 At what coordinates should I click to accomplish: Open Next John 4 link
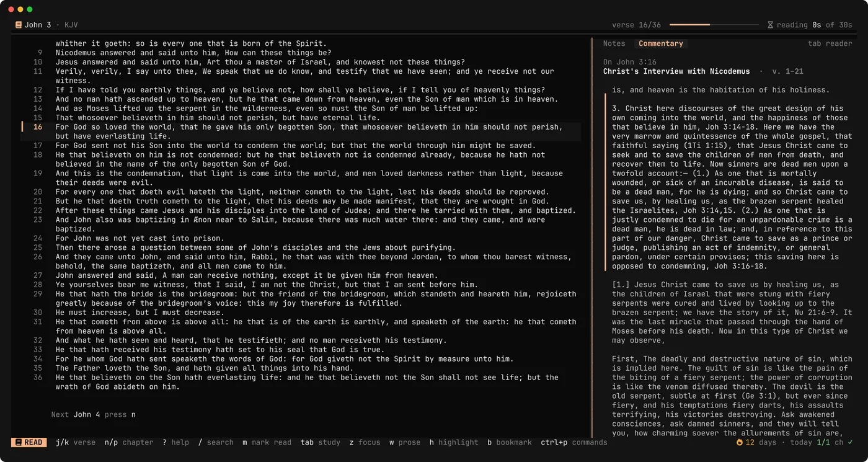click(93, 414)
